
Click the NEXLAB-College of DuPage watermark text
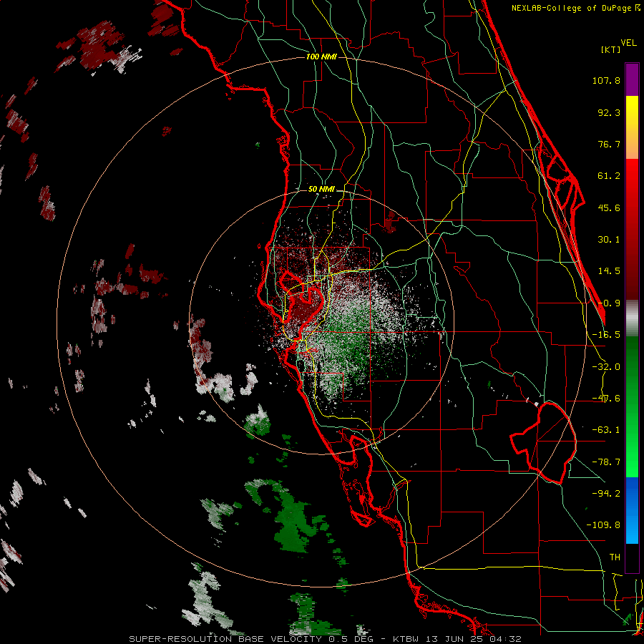coord(576,8)
